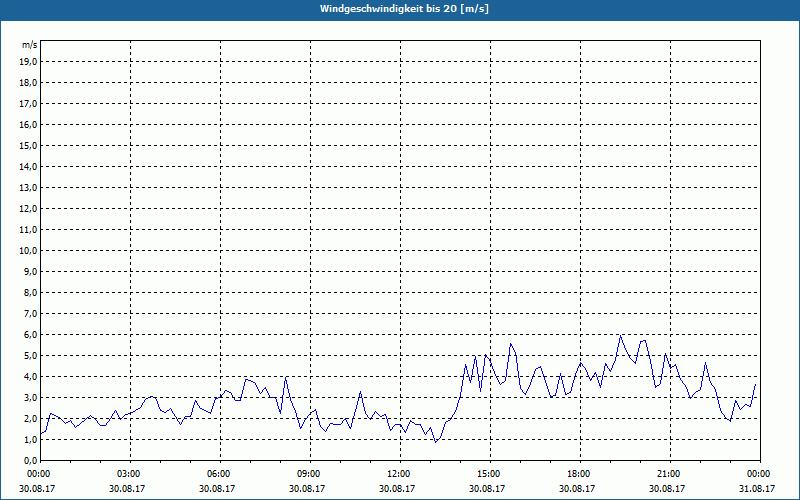The image size is (800, 500).
Task: Click the 2,0 y-axis label
Action: [31, 418]
